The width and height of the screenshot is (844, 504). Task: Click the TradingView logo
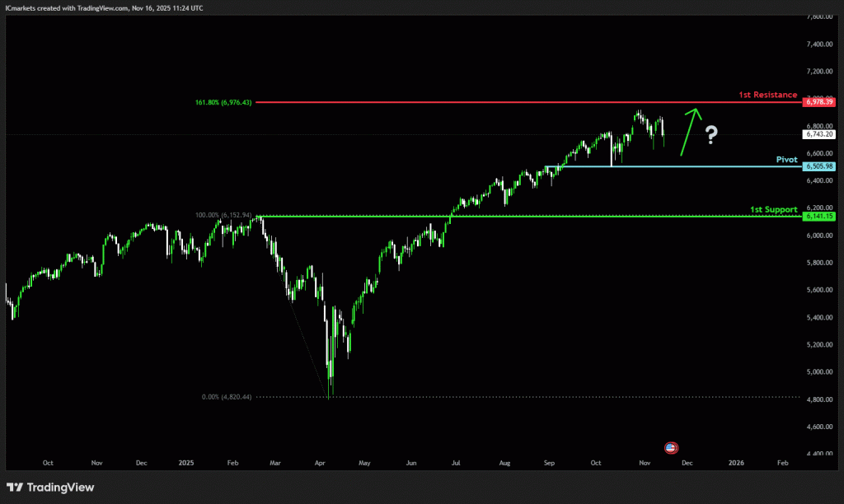pyautogui.click(x=50, y=487)
